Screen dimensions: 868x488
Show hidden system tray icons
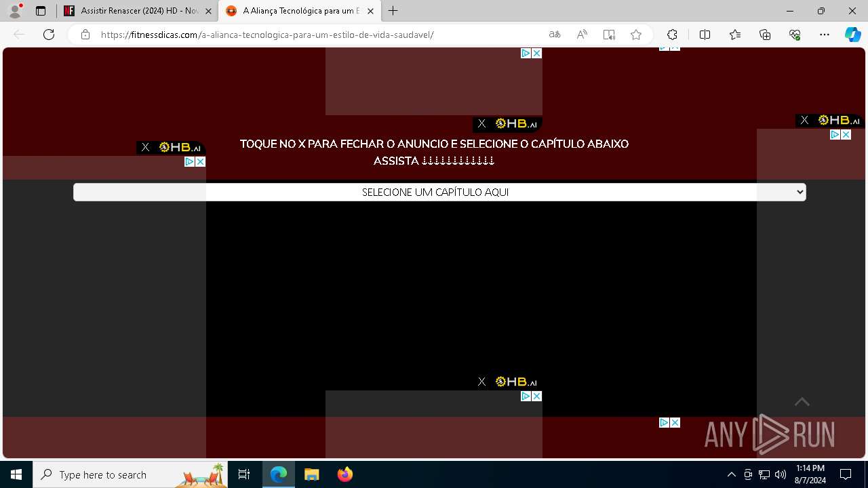coord(731,474)
